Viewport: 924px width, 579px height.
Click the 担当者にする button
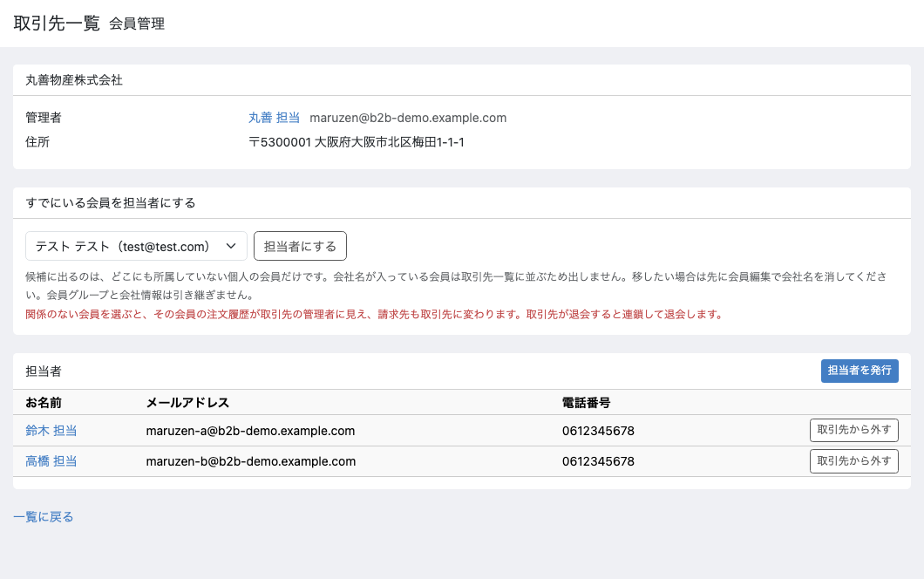click(x=300, y=246)
